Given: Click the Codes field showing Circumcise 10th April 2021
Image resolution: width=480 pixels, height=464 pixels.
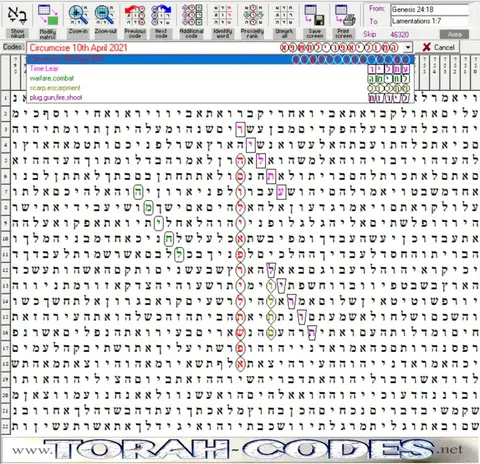Looking at the screenshot, I should pos(215,48).
